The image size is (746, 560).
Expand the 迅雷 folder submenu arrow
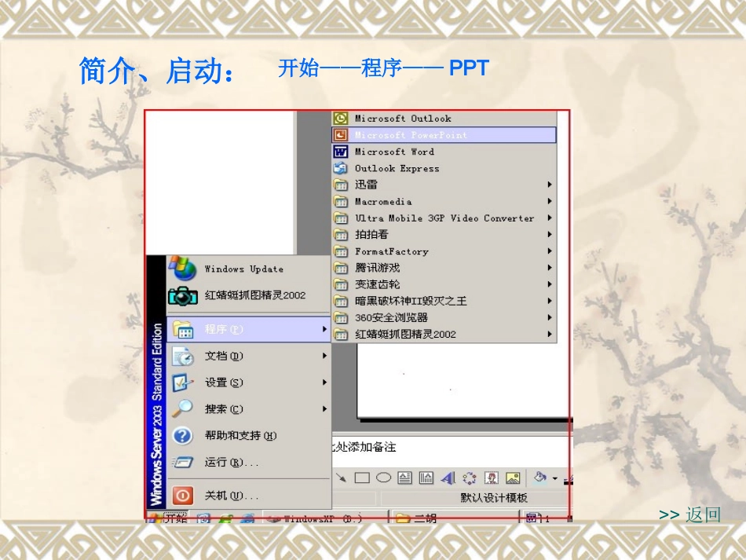(550, 185)
